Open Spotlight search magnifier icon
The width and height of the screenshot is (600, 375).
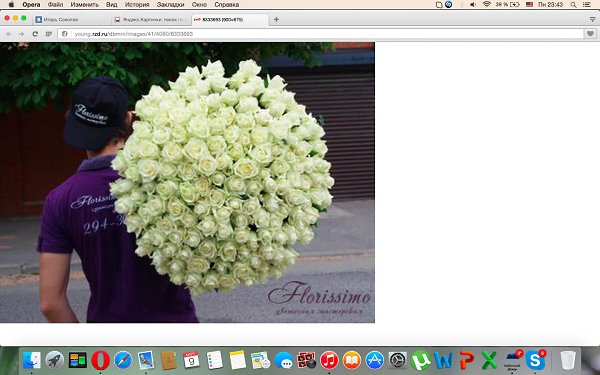pos(574,5)
